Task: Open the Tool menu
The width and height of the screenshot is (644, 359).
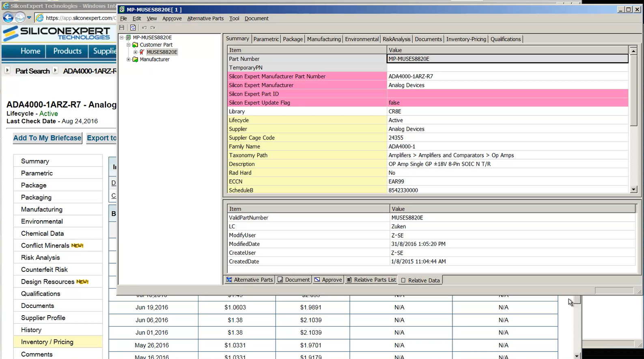Action: [x=234, y=18]
